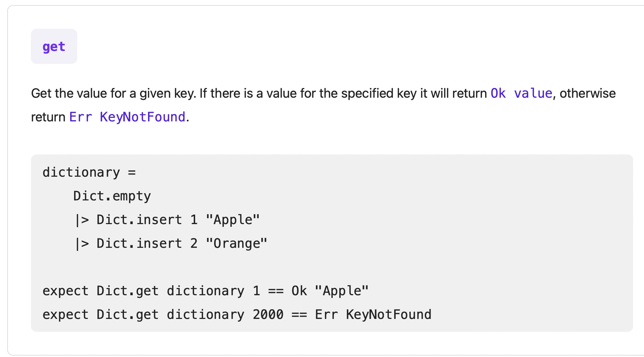
Task: Click KeyNotFound in the last code line
Action: [388, 315]
